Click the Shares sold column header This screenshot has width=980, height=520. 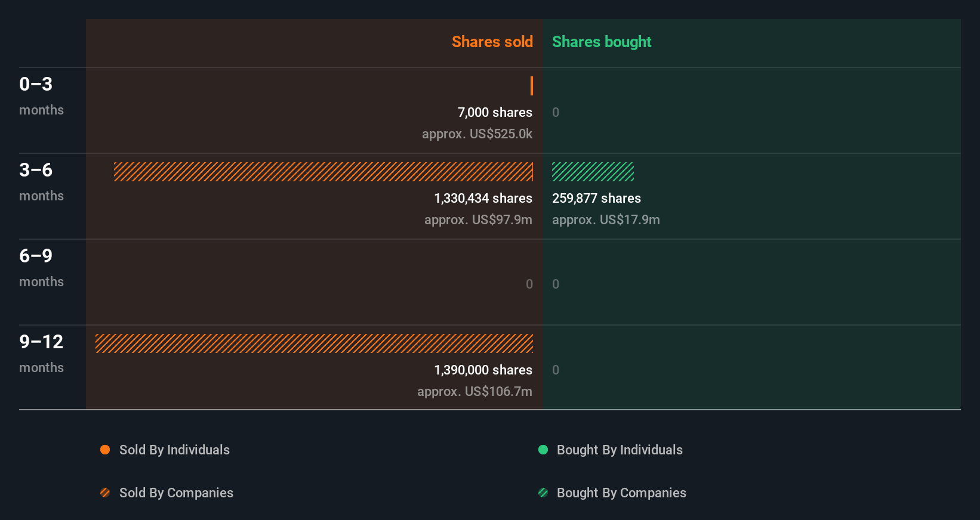pyautogui.click(x=492, y=42)
